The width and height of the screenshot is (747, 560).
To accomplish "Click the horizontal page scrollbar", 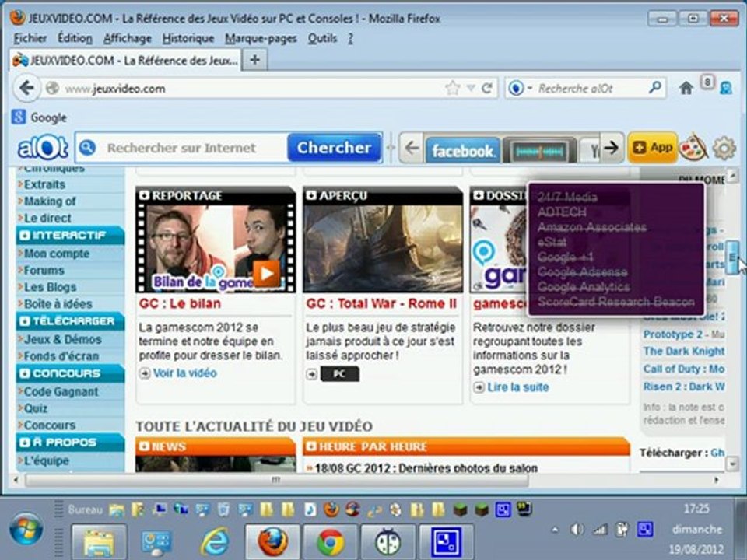I will click(x=276, y=480).
